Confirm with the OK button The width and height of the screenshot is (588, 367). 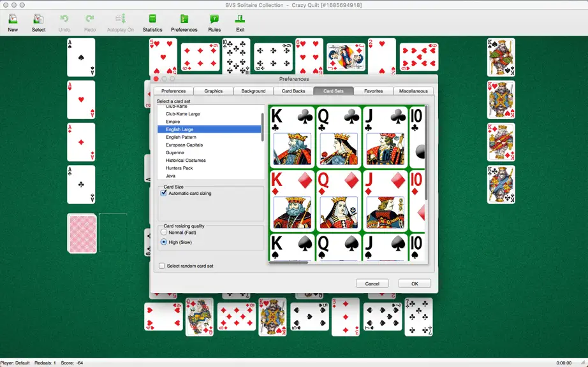pyautogui.click(x=415, y=284)
